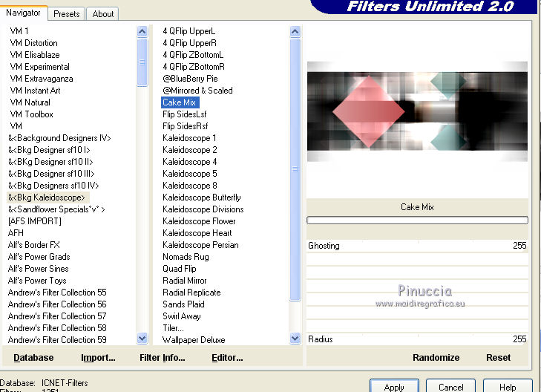Choose the Kaleidoscope Flower filter
The height and width of the screenshot is (392, 541).
coord(199,221)
